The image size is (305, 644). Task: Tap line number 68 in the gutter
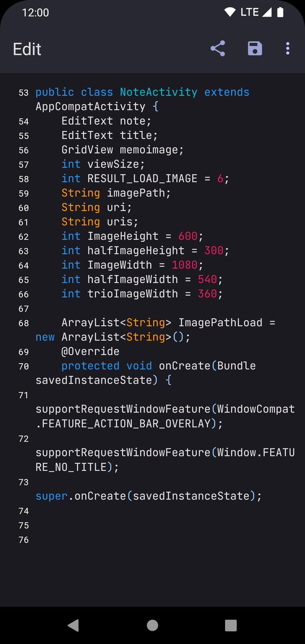click(x=24, y=323)
